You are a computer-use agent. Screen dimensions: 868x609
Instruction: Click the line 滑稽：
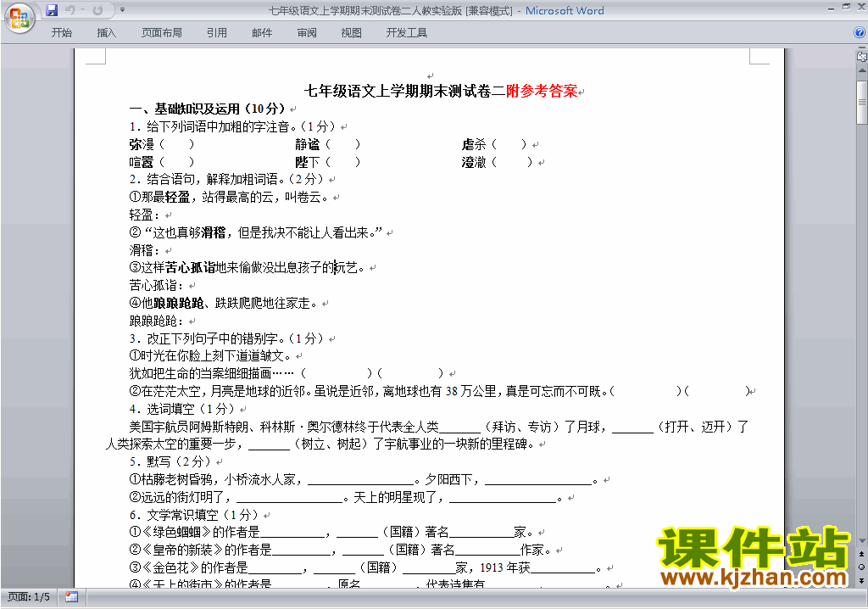144,250
